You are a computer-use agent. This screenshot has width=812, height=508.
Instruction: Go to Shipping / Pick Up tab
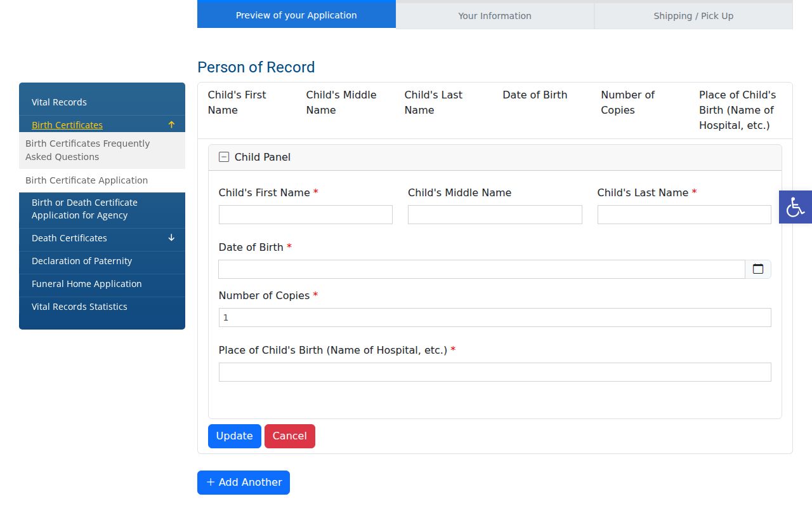[x=693, y=16]
